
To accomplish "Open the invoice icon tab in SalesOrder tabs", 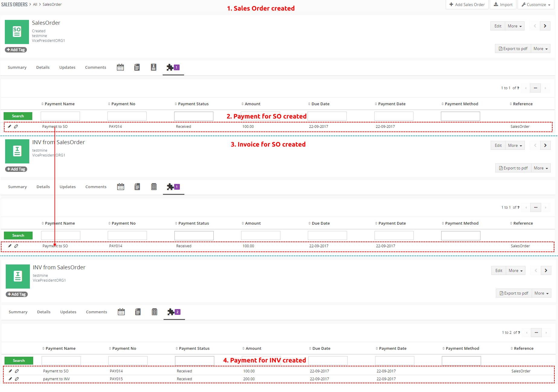I will pyautogui.click(x=153, y=67).
